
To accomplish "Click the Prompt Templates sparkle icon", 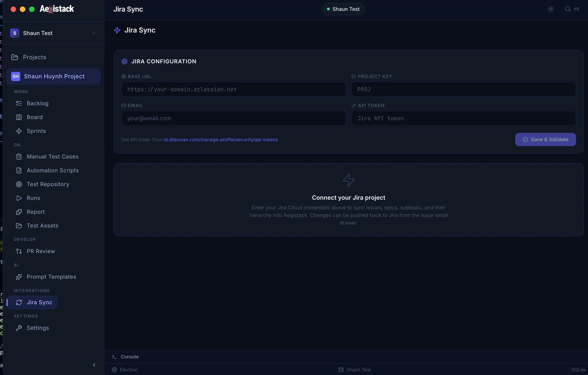I will coord(19,277).
